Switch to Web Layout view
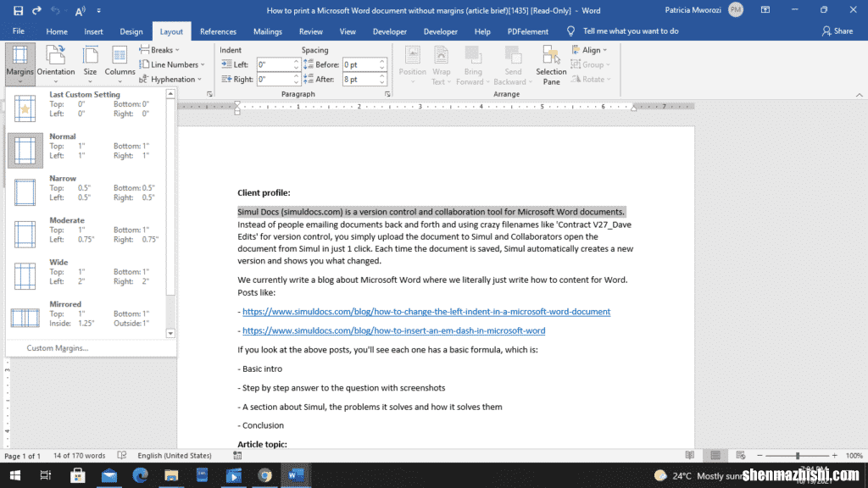868x488 pixels. (741, 455)
